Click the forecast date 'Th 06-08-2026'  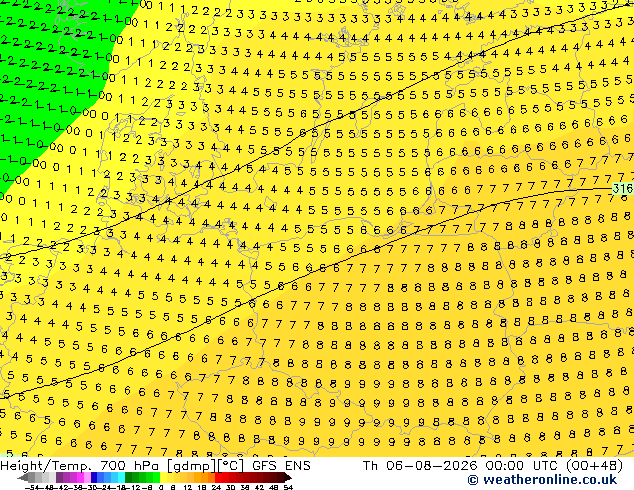coord(420,466)
